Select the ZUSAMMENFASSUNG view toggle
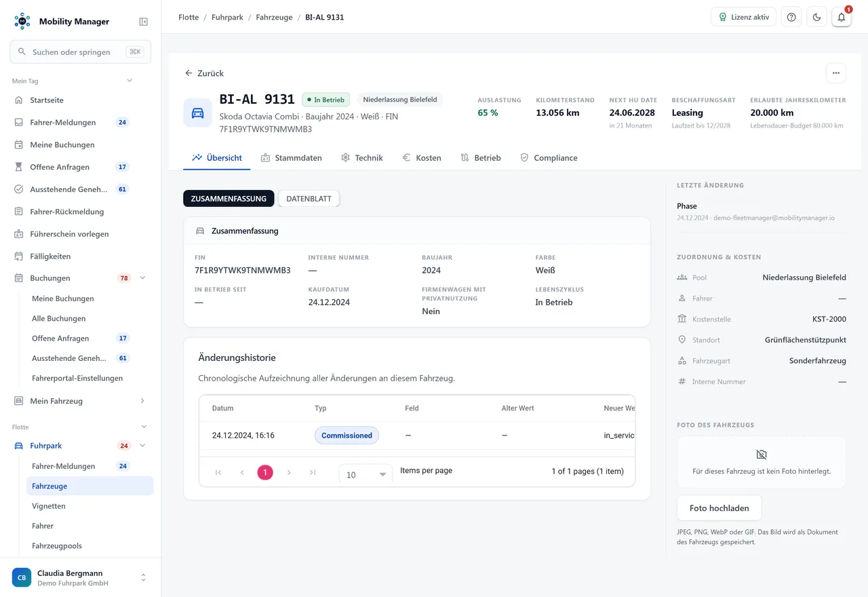Viewport: 868px width, 597px height. pyautogui.click(x=229, y=199)
